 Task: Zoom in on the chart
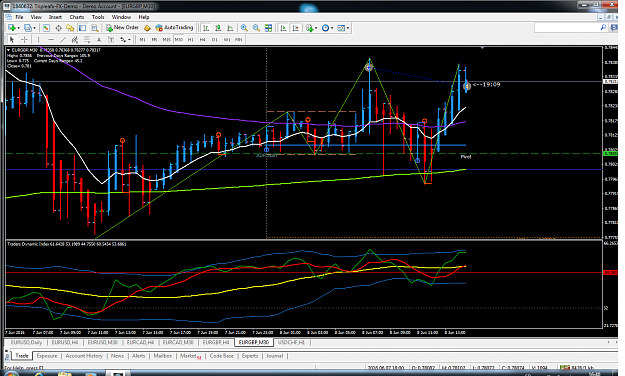(244, 28)
